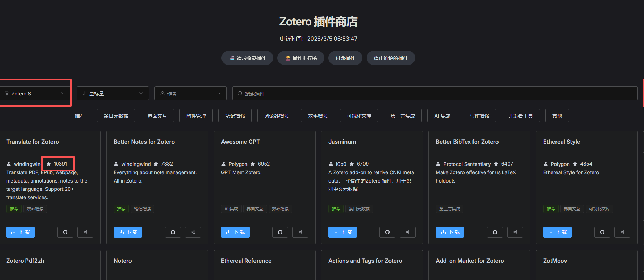This screenshot has width=644, height=280.
Task: Filter by the 可视化文库 category button
Action: click(x=359, y=116)
